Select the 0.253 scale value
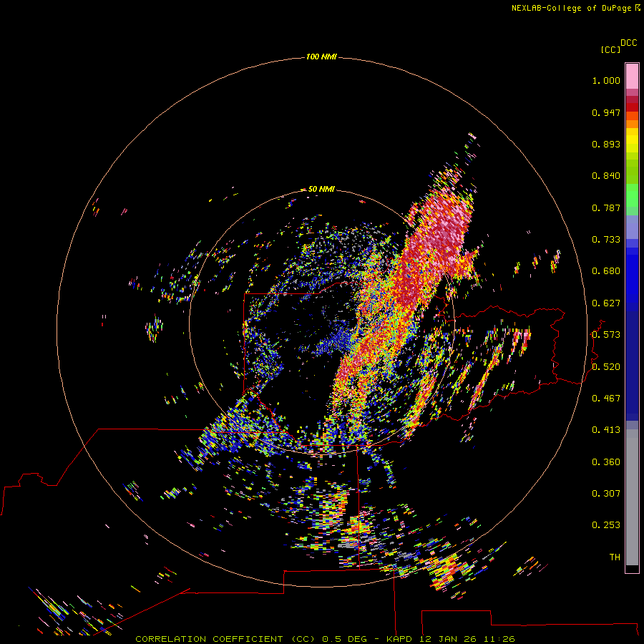Screen dimensions: 644x644 pyautogui.click(x=606, y=525)
